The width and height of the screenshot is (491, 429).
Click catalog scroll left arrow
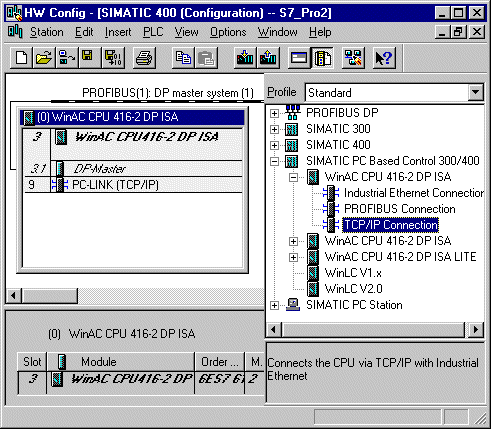coord(274,330)
